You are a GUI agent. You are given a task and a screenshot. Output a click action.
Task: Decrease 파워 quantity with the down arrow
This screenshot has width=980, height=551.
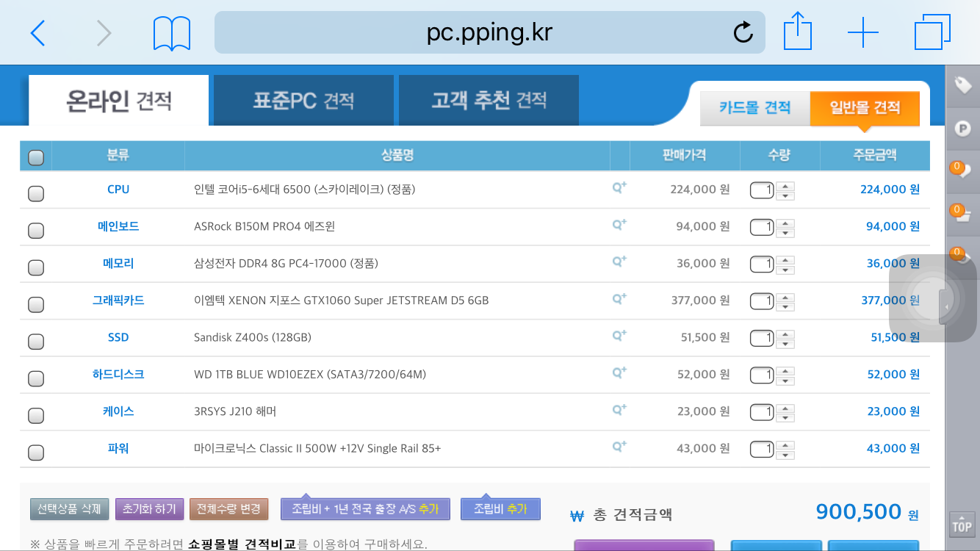785,454
